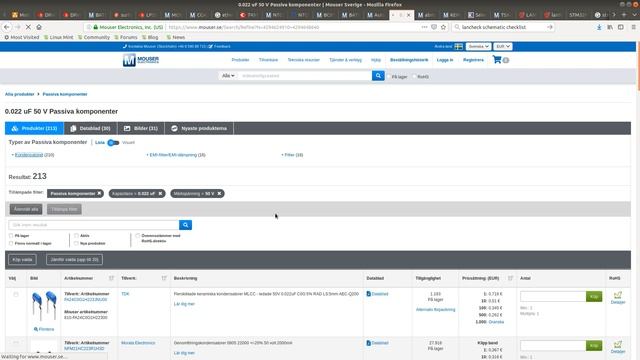The height and width of the screenshot is (360, 640).
Task: Open the Firefox downloads arrow
Action: coord(599,27)
